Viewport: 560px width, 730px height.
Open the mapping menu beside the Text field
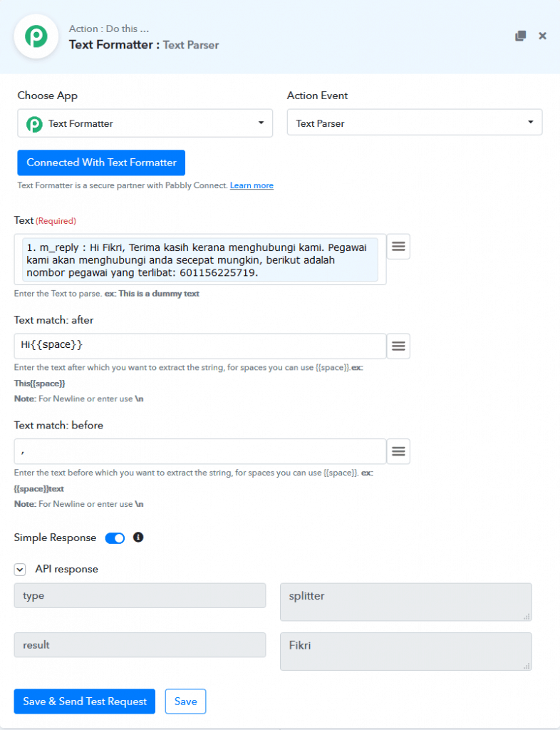(398, 246)
